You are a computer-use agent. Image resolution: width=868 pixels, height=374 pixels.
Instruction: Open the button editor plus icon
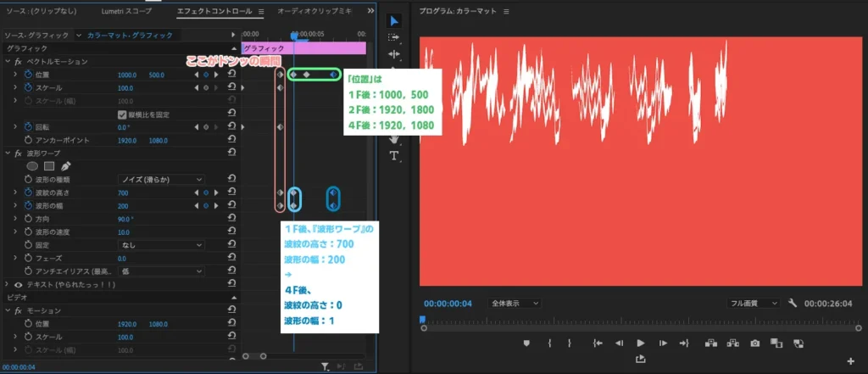851,361
